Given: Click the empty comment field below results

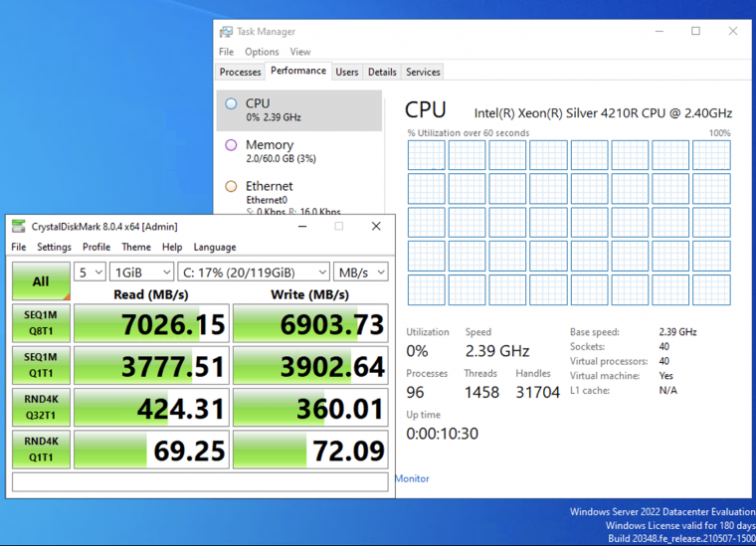Looking at the screenshot, I should pos(200,482).
